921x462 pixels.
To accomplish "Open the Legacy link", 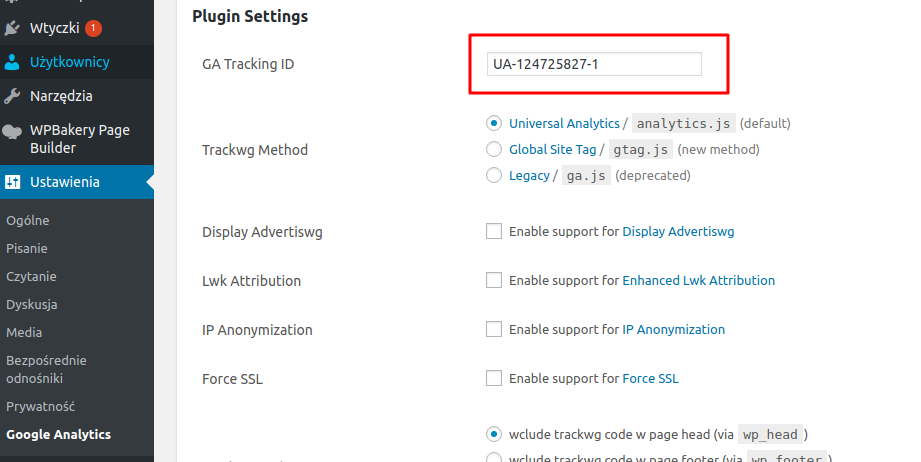I will [529, 176].
